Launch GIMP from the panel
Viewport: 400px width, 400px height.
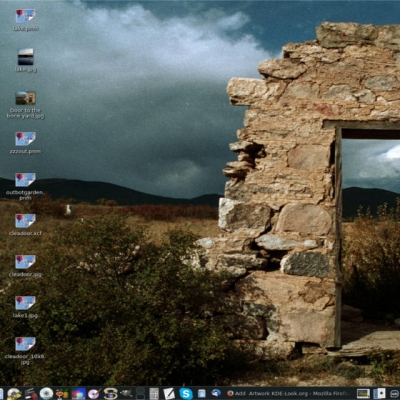click(x=126, y=394)
